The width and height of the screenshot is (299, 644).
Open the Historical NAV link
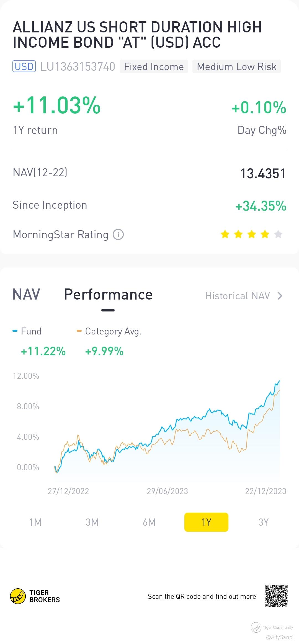238,296
